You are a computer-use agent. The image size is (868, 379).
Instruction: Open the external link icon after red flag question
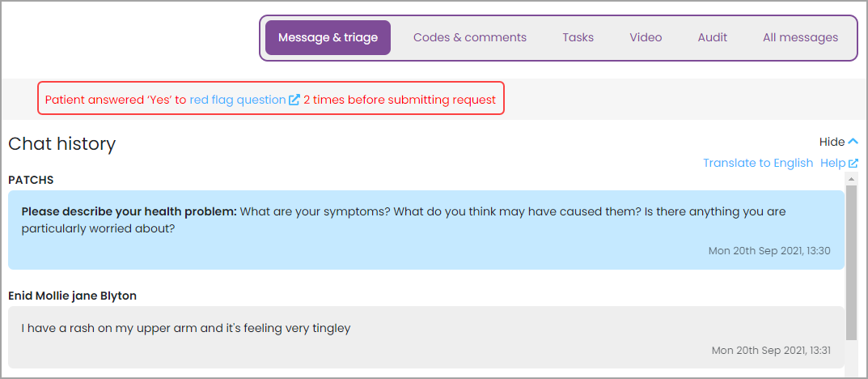coord(294,100)
